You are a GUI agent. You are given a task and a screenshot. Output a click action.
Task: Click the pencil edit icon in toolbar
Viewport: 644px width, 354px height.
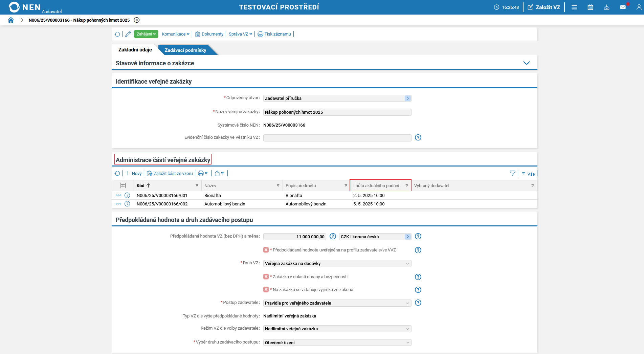tap(128, 34)
